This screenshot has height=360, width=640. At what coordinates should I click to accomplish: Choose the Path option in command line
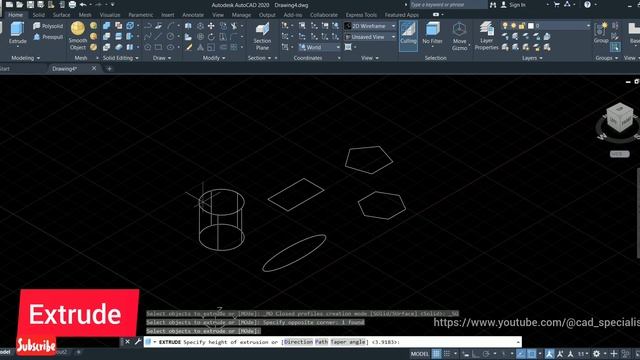tap(321, 342)
